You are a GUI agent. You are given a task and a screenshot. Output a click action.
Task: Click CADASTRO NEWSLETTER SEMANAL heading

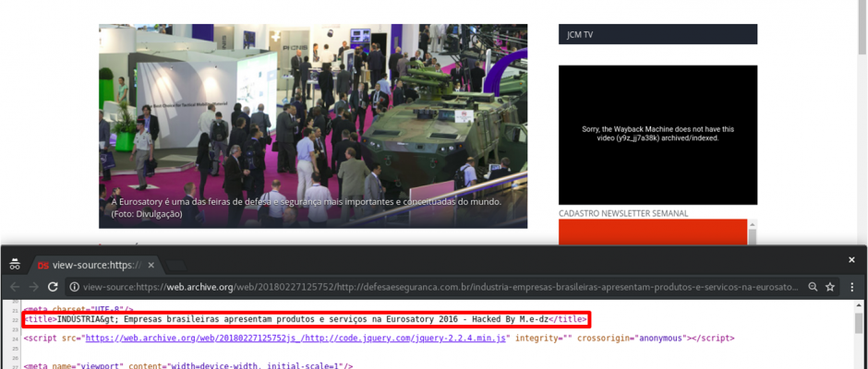point(623,213)
